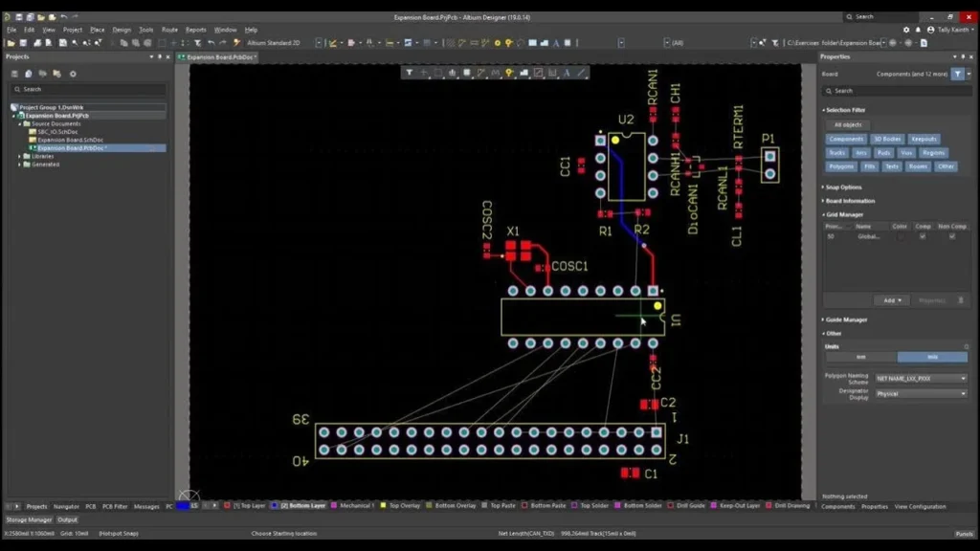Select the Tracks filter in Selection Filter
Screen dimensions: 980x551
pyautogui.click(x=837, y=153)
